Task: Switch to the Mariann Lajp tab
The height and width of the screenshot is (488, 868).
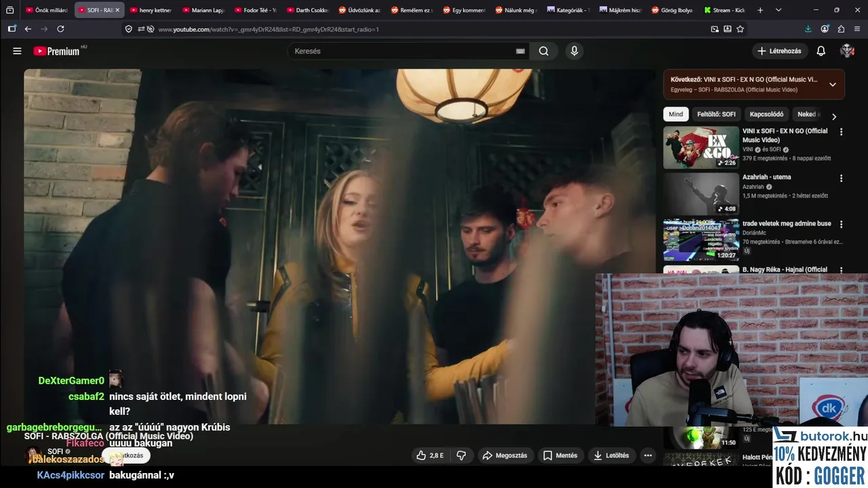Action: [203, 10]
